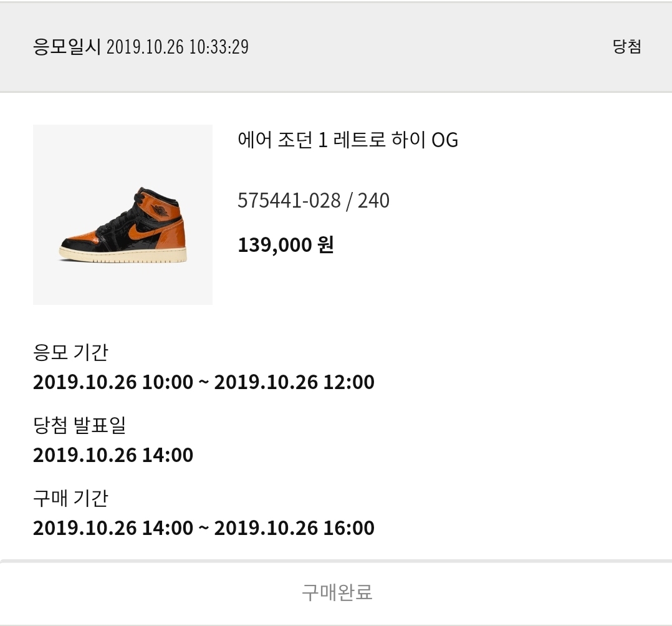Open the Air Jordan 1 shoe thumbnail

pyautogui.click(x=122, y=214)
